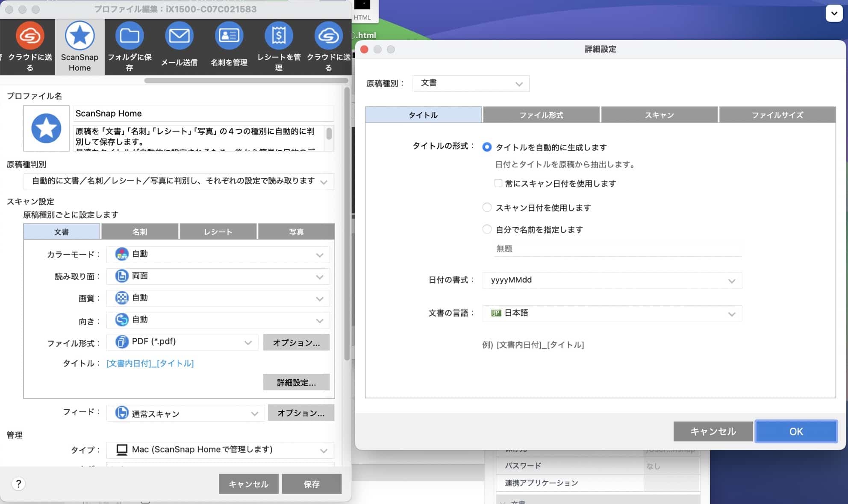Viewport: 848px width, 504px height.
Task: Open the フィード 通常スキャン dropdown
Action: pyautogui.click(x=185, y=413)
